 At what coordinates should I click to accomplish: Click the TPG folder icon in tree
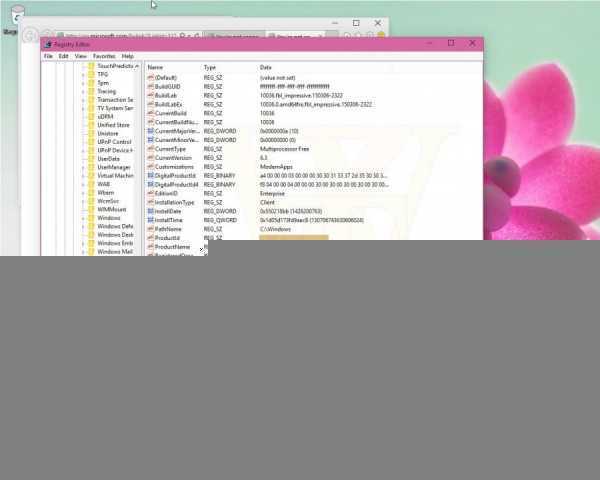pyautogui.click(x=91, y=74)
